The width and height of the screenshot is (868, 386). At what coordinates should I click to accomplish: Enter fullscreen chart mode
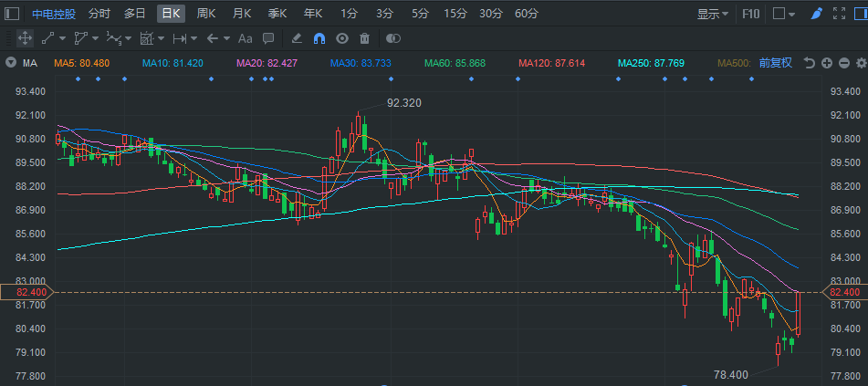[x=839, y=14]
